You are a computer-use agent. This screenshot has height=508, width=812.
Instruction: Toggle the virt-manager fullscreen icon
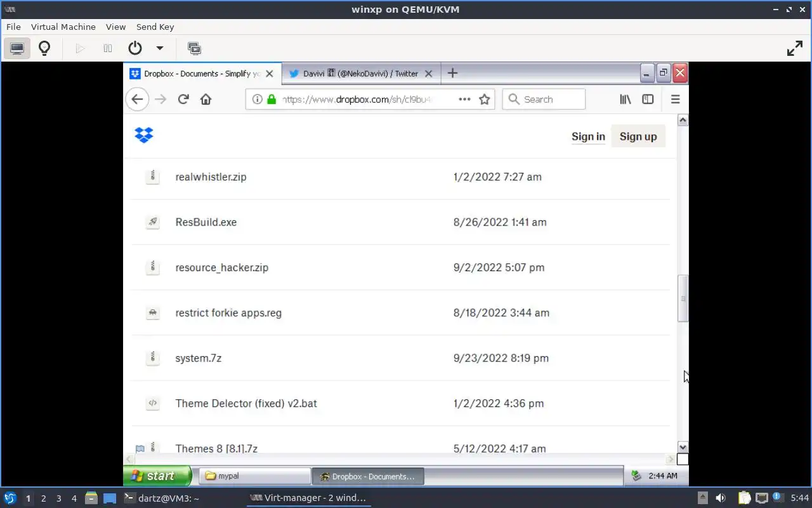(795, 48)
